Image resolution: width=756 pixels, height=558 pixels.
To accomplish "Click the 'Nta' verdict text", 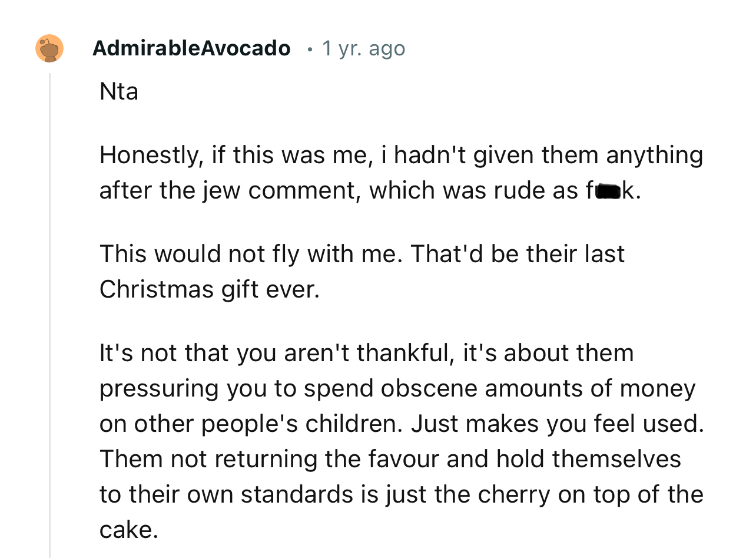I will (x=119, y=91).
